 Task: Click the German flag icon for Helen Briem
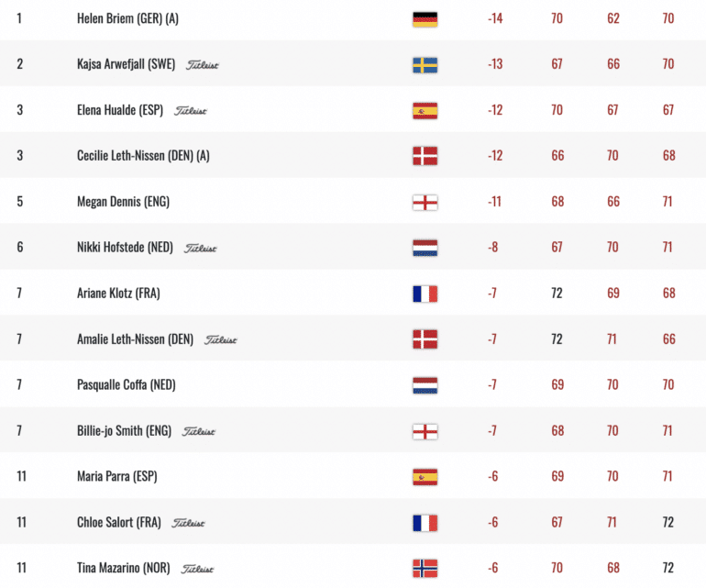[x=425, y=19]
